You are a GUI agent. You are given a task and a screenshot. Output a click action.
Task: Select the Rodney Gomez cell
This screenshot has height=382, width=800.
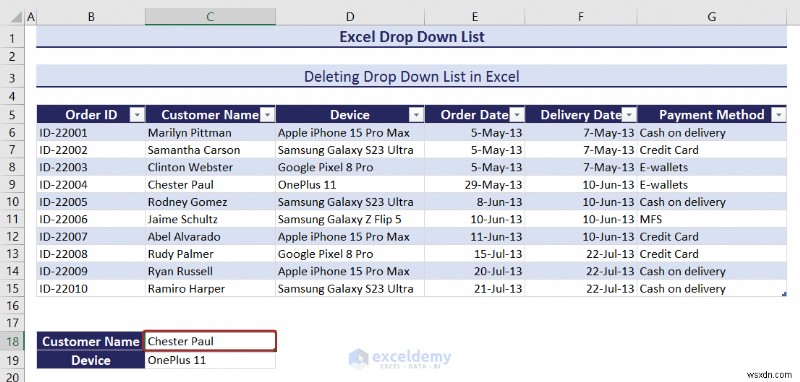pos(210,202)
